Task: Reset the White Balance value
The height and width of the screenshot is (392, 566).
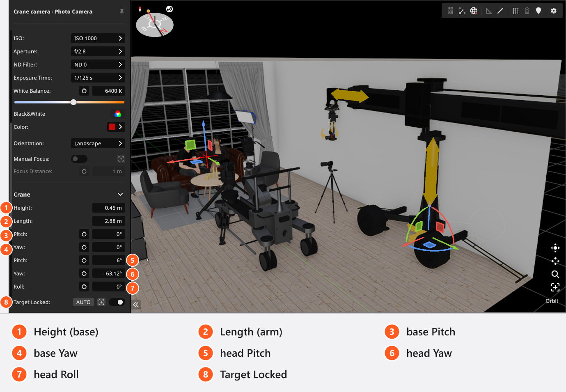Action: coord(84,91)
